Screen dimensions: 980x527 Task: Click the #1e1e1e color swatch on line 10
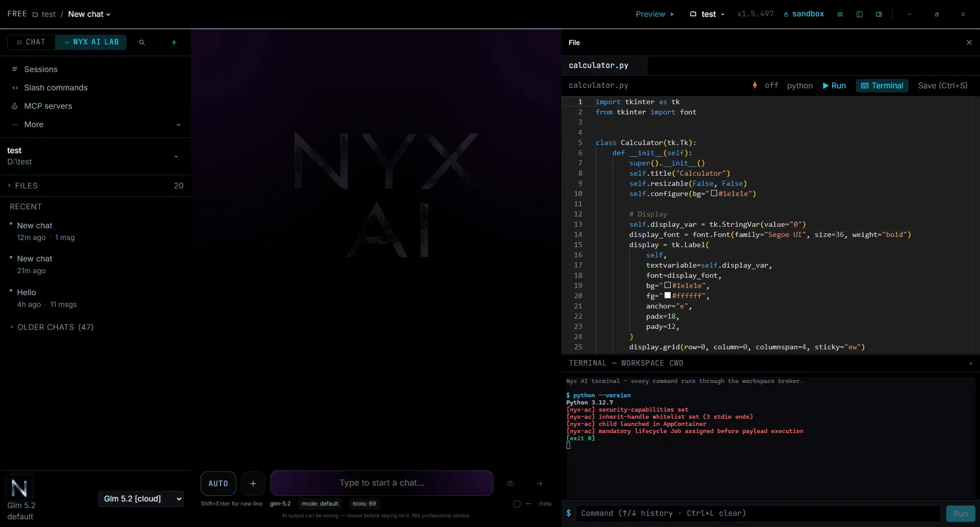coord(714,194)
